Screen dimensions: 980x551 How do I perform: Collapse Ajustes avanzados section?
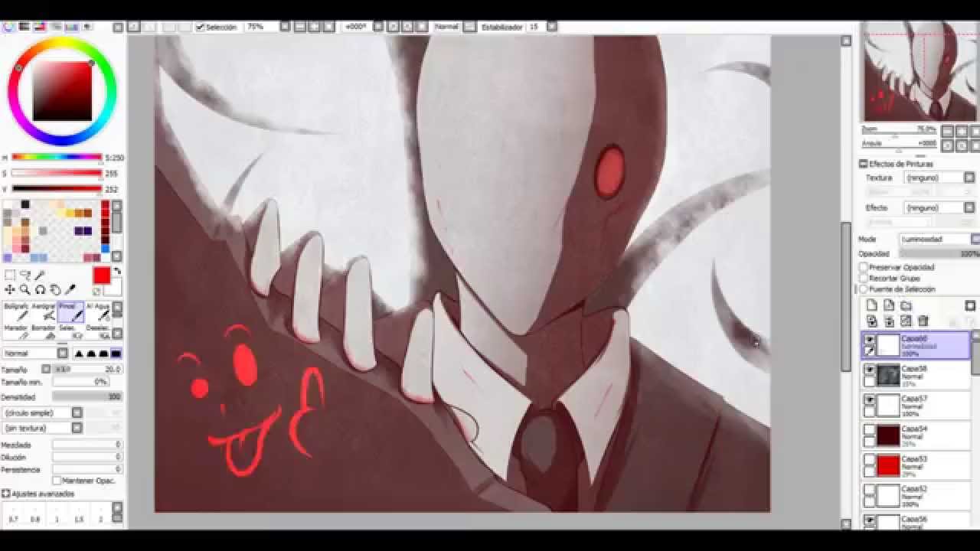(5, 494)
